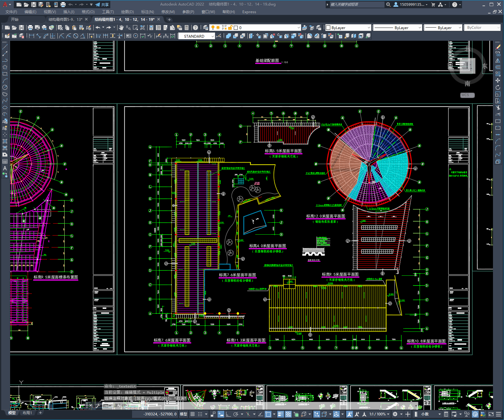Screen dimensions: 504x420
Task: Toggle transparency display in status bar
Action: 288,414
